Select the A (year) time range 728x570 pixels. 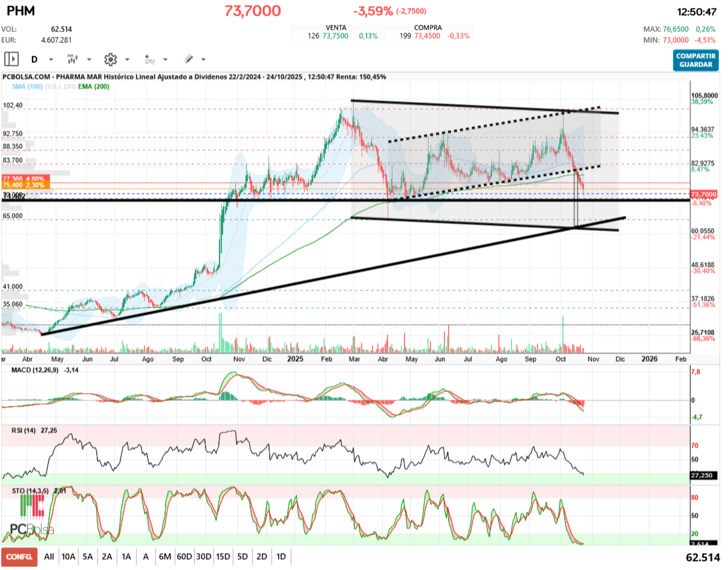146,556
